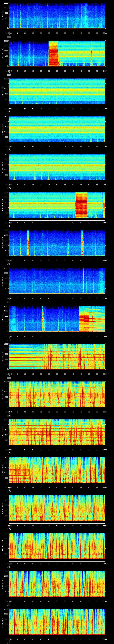Click the '32:00' end time label
The width and height of the screenshot is (114, 644).
[105, 374]
